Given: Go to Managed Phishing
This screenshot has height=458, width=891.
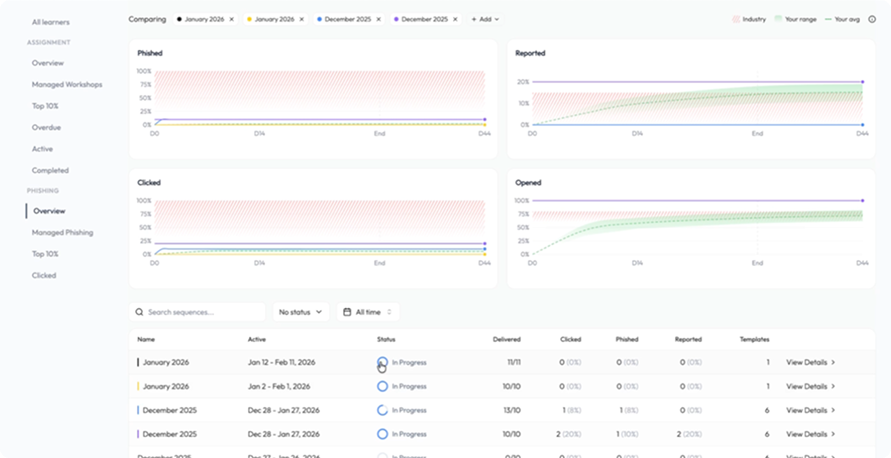Looking at the screenshot, I should click(63, 232).
